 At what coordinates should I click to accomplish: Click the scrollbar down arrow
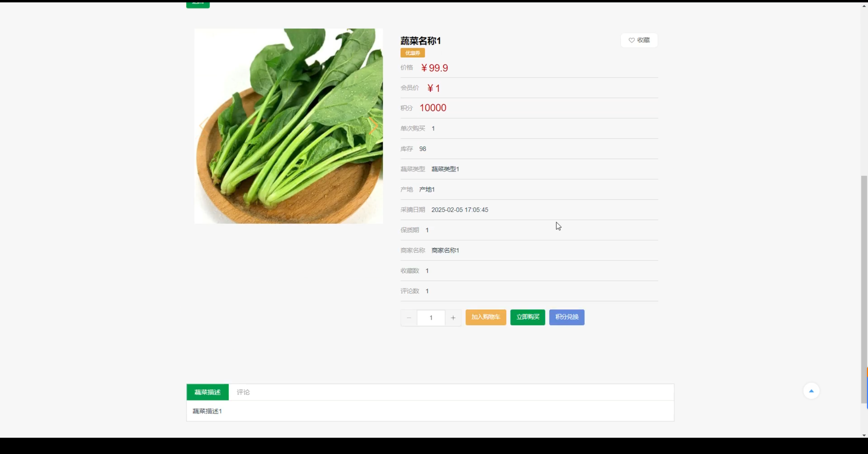pyautogui.click(x=864, y=435)
